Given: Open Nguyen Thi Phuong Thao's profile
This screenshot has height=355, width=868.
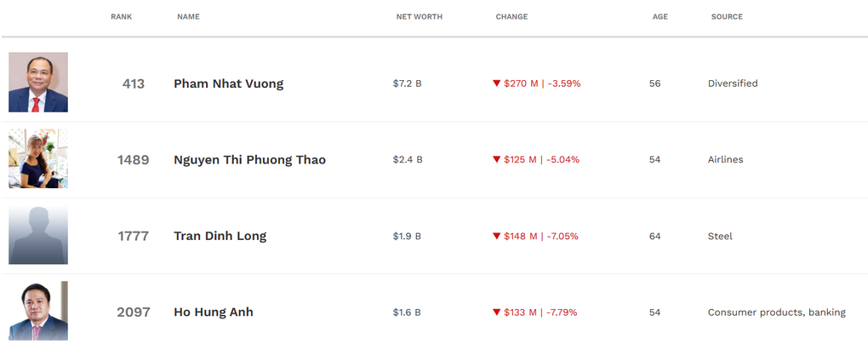Looking at the screenshot, I should point(249,160).
